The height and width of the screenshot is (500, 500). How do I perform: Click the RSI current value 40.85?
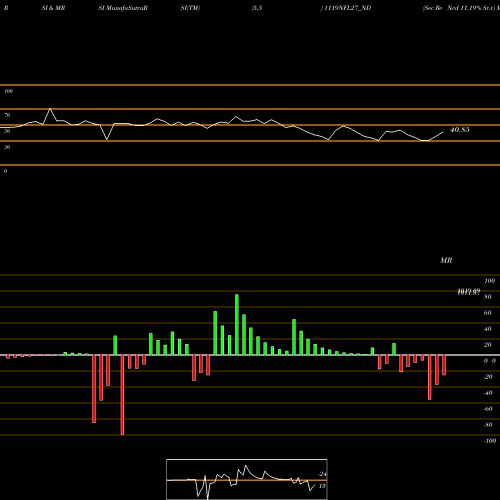460,130
